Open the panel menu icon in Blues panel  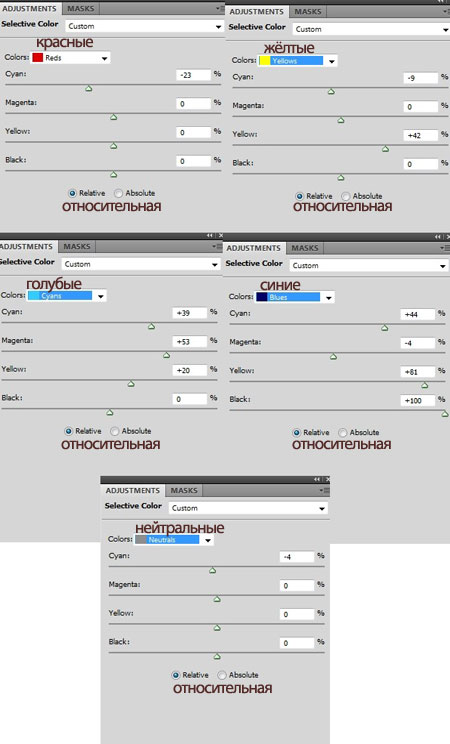(444, 248)
